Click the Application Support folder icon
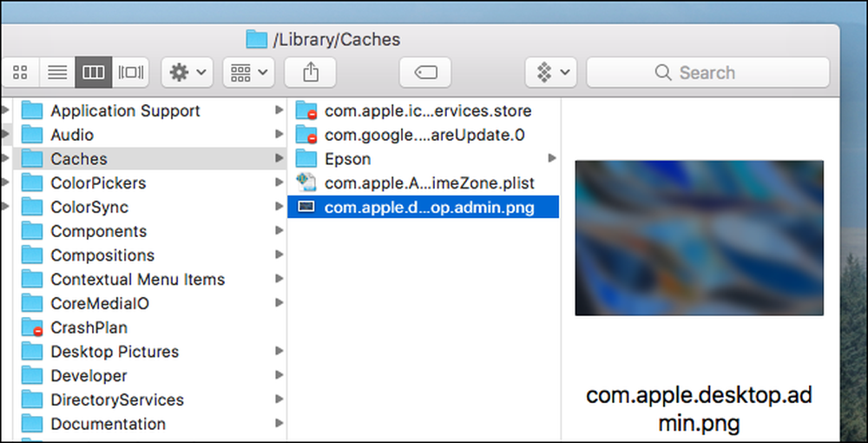 point(32,111)
